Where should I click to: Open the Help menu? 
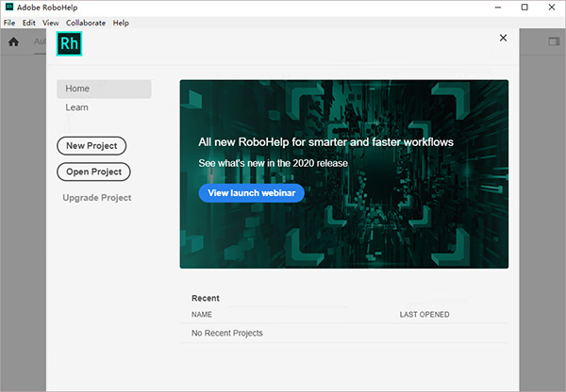(121, 23)
